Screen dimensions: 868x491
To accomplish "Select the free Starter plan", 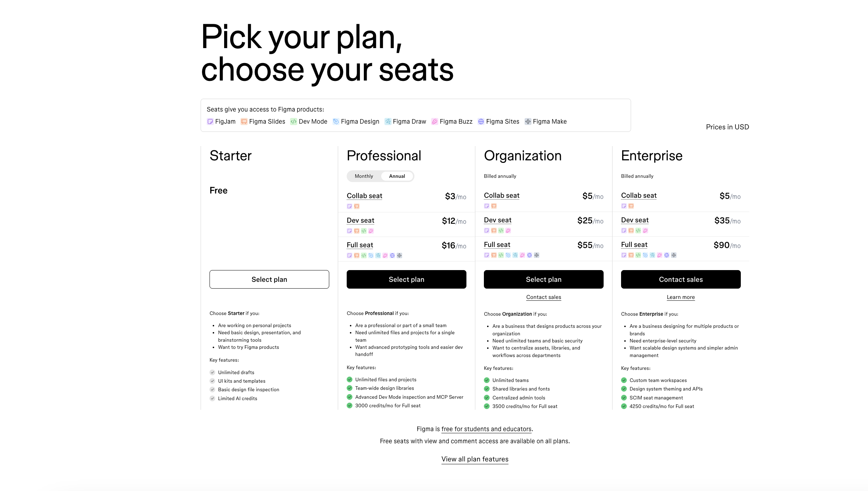I will pyautogui.click(x=269, y=279).
